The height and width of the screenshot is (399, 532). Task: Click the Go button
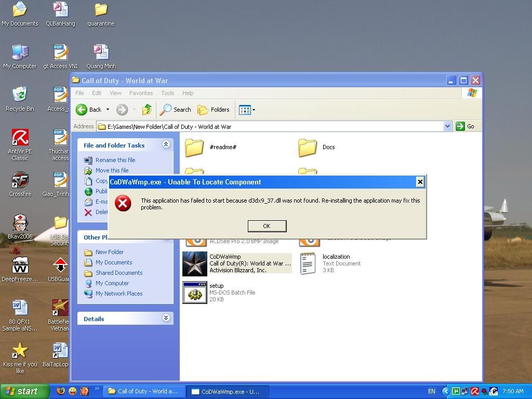(465, 126)
